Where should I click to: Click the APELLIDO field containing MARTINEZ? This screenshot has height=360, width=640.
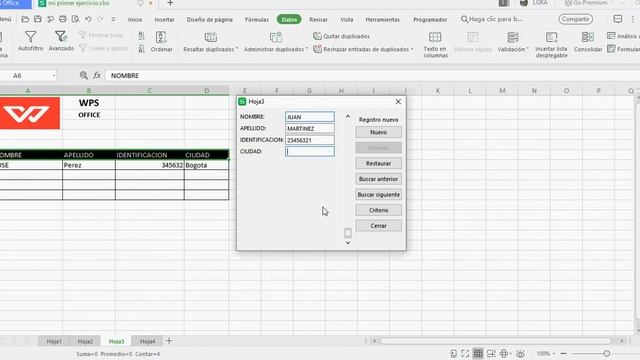pyautogui.click(x=310, y=128)
